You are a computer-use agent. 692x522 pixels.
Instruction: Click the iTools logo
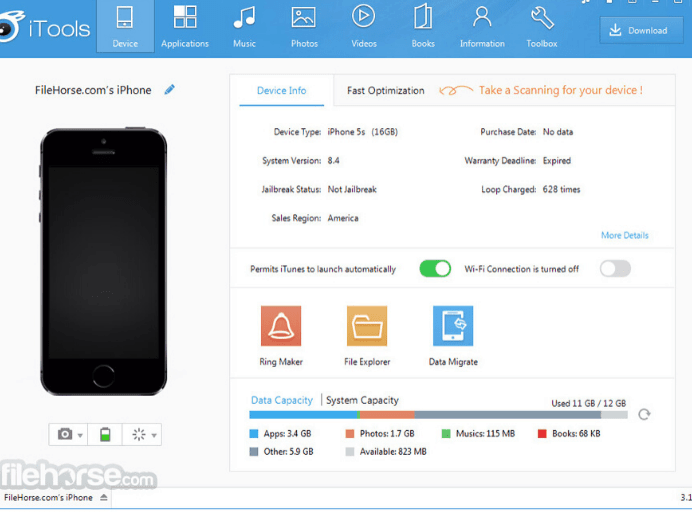pos(44,27)
